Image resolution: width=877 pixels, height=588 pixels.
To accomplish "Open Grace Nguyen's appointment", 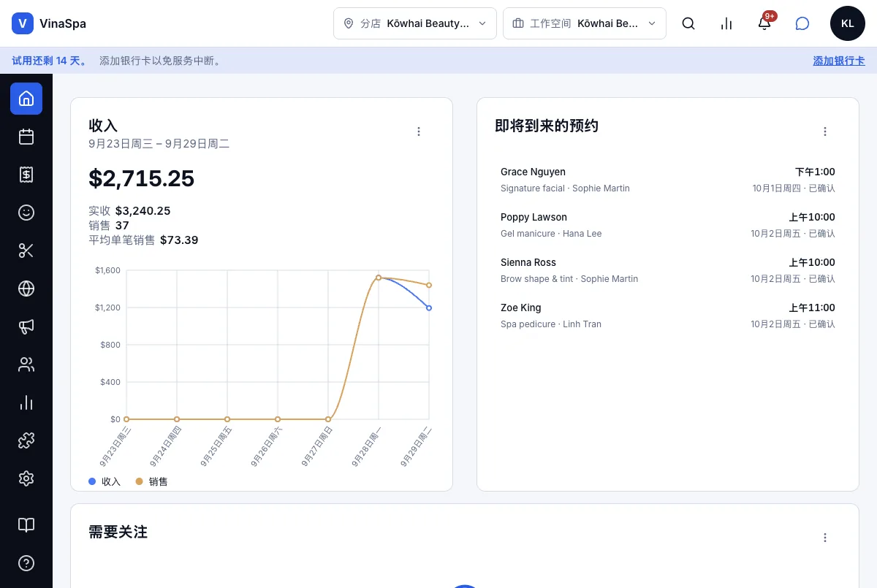I will tap(668, 180).
